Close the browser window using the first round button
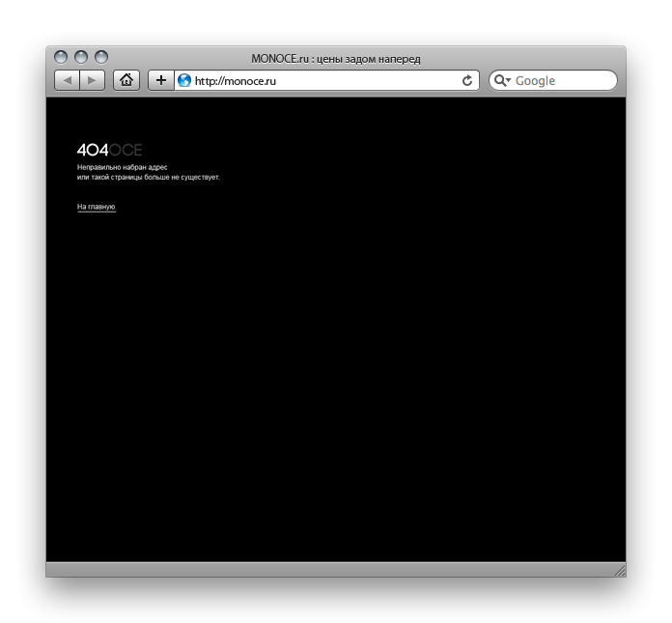 [x=61, y=57]
